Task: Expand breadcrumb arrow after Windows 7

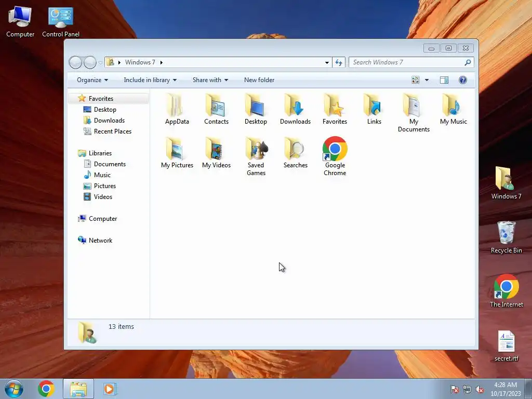Action: (x=161, y=62)
